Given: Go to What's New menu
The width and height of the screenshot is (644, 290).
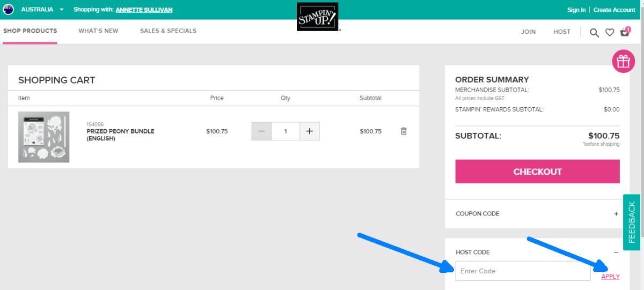Looking at the screenshot, I should (98, 31).
